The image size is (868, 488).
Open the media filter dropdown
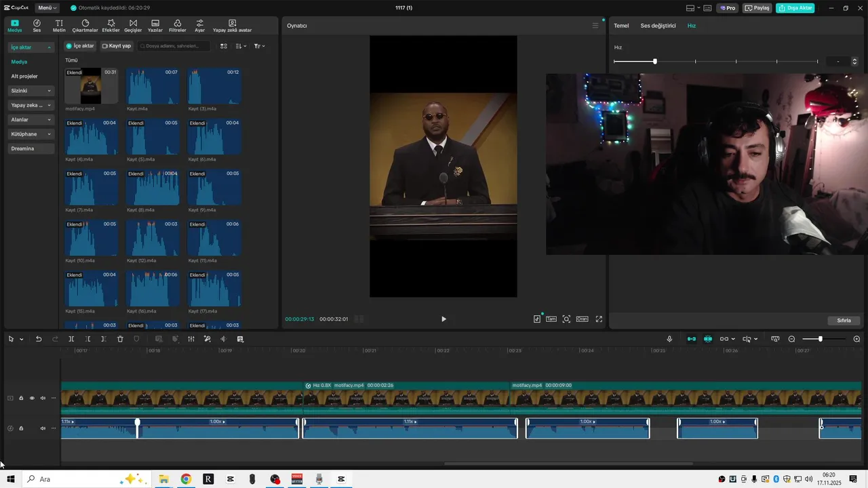pos(259,46)
